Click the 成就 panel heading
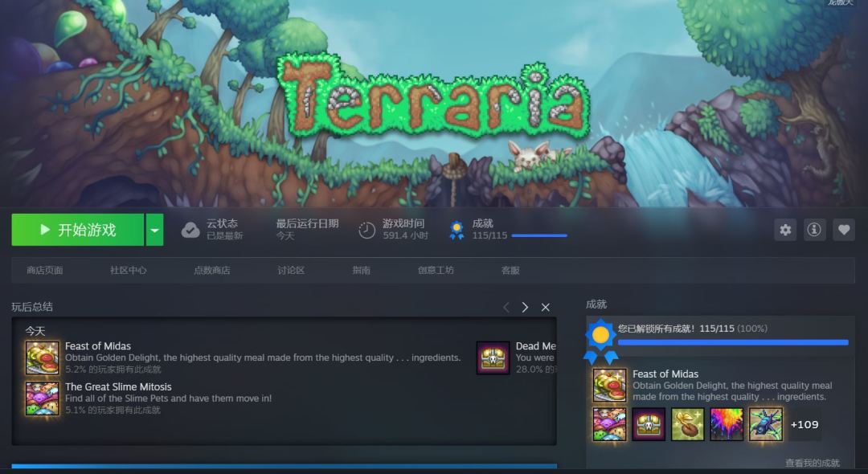The height and width of the screenshot is (474, 868). coord(596,304)
